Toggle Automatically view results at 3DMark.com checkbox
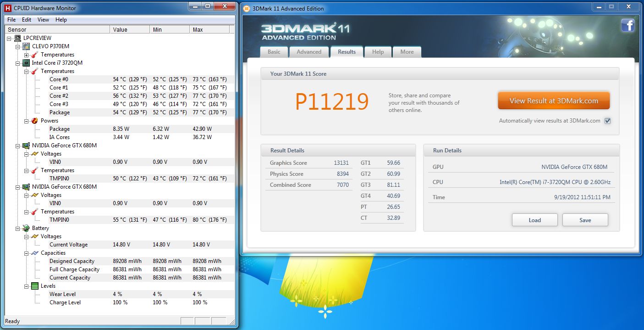Viewport: 644px width, 330px height. [x=608, y=121]
